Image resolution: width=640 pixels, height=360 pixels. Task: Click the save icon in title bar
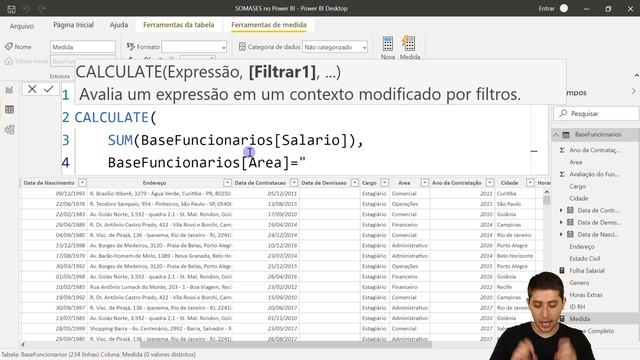click(x=11, y=9)
